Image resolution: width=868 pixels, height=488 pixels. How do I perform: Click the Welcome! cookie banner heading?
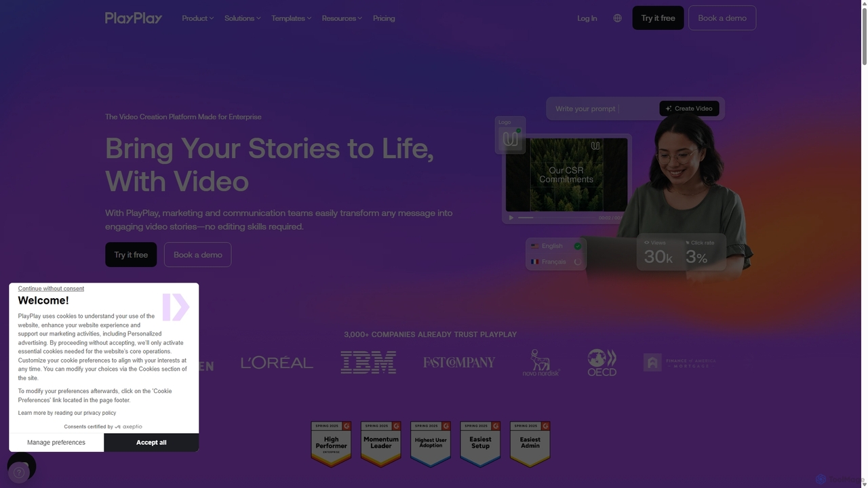point(43,300)
